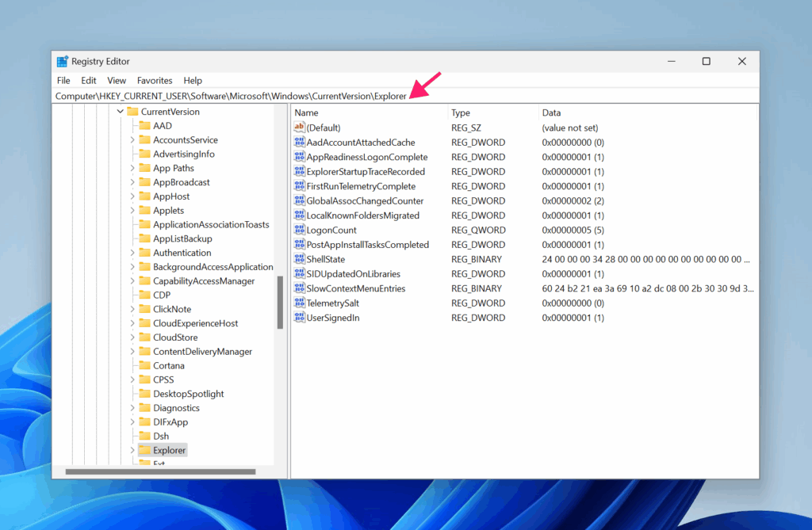Screen dimensions: 812x530
Task: Click the Cortana folder icon
Action: click(144, 365)
